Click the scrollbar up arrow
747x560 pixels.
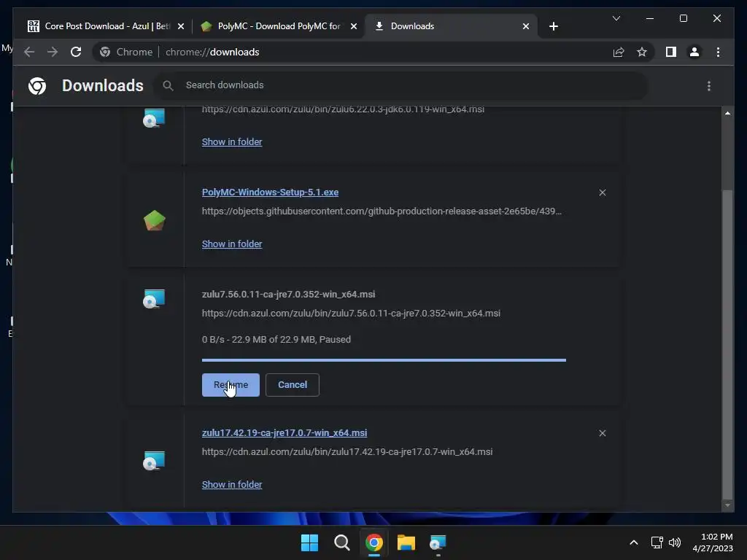(727, 113)
